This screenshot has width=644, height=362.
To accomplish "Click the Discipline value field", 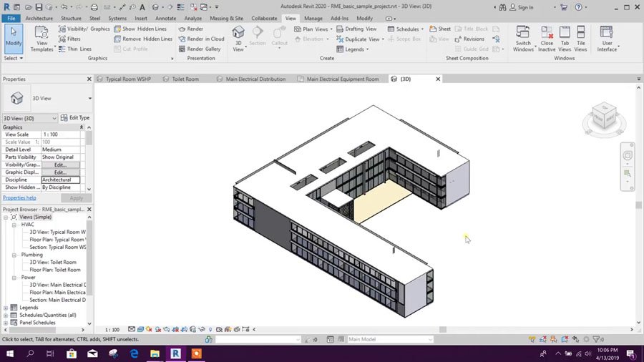I will pos(60,180).
